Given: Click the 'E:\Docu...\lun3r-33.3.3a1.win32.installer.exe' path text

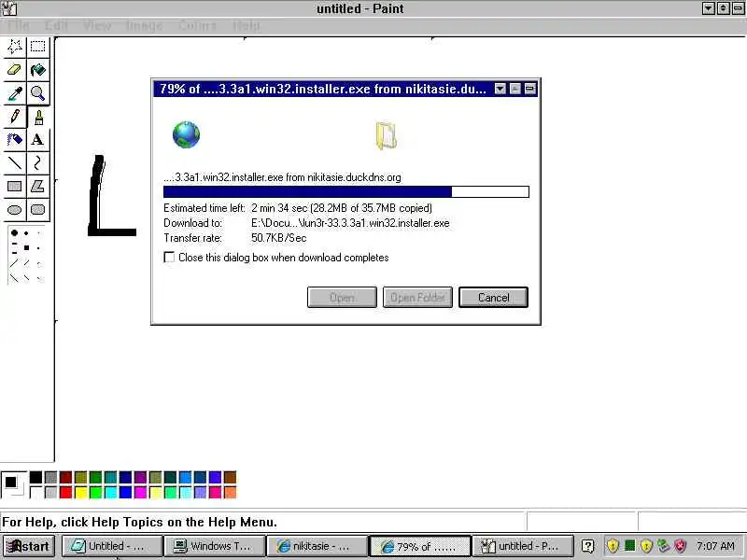Looking at the screenshot, I should point(350,223).
